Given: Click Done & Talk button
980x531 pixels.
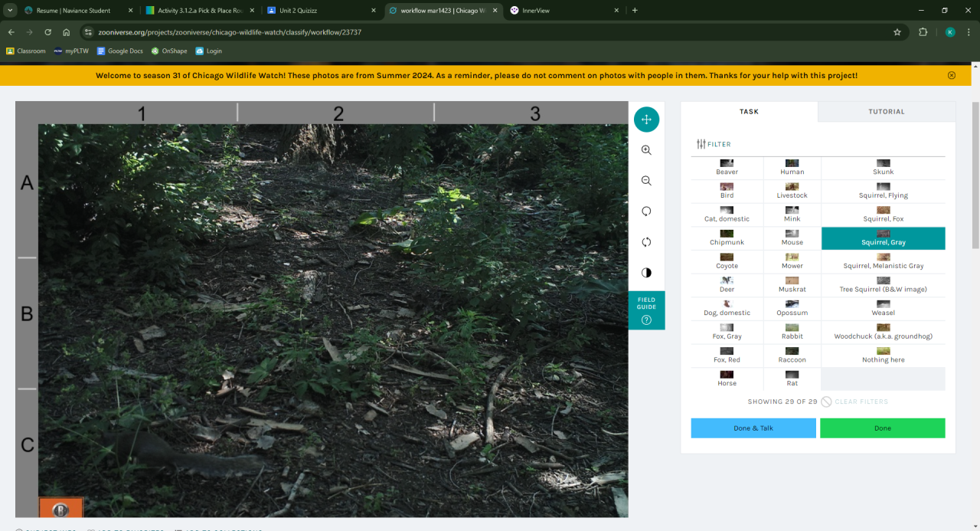Looking at the screenshot, I should click(753, 428).
